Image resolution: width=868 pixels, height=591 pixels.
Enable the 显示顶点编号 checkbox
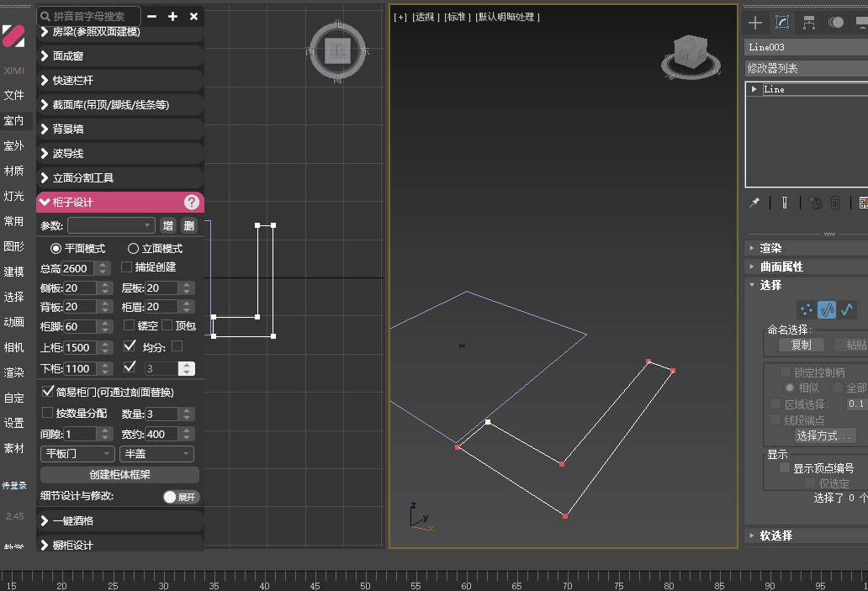(785, 467)
